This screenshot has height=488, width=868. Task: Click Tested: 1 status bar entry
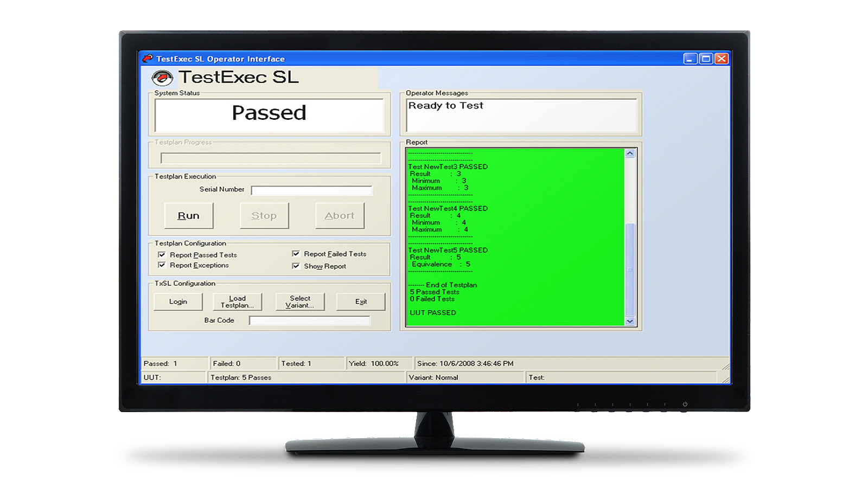point(312,364)
